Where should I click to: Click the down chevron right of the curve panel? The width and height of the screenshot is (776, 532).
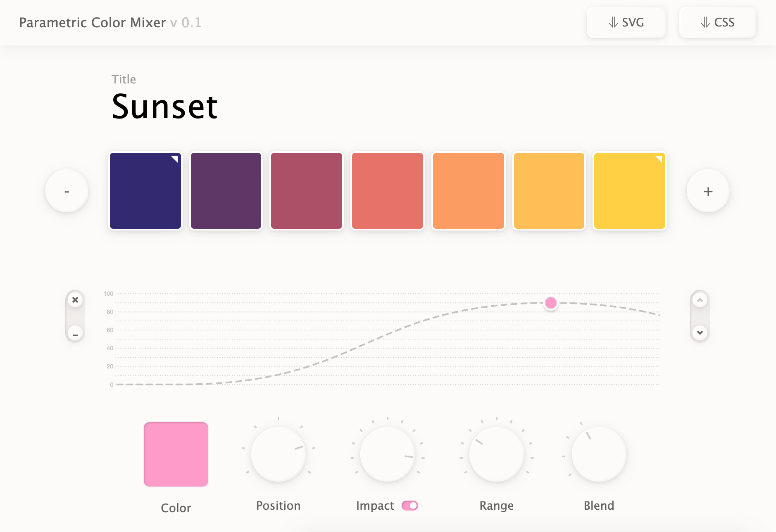click(700, 332)
